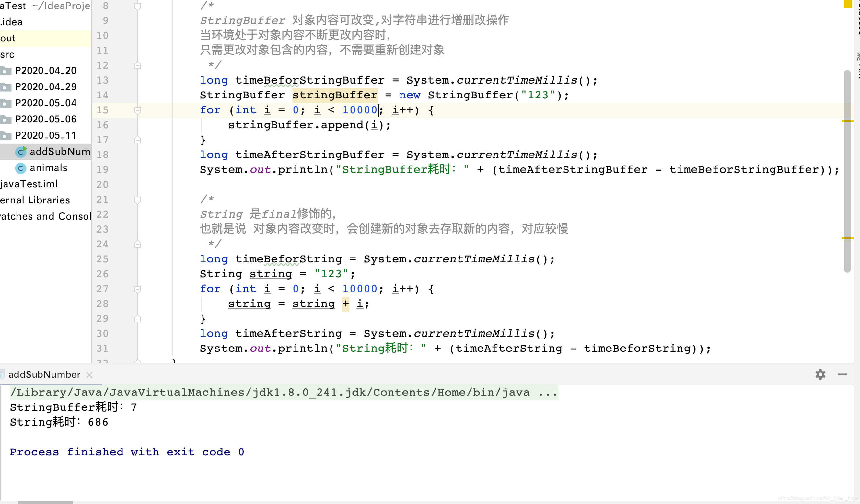
Task: Open the run console settings gear
Action: click(x=820, y=374)
